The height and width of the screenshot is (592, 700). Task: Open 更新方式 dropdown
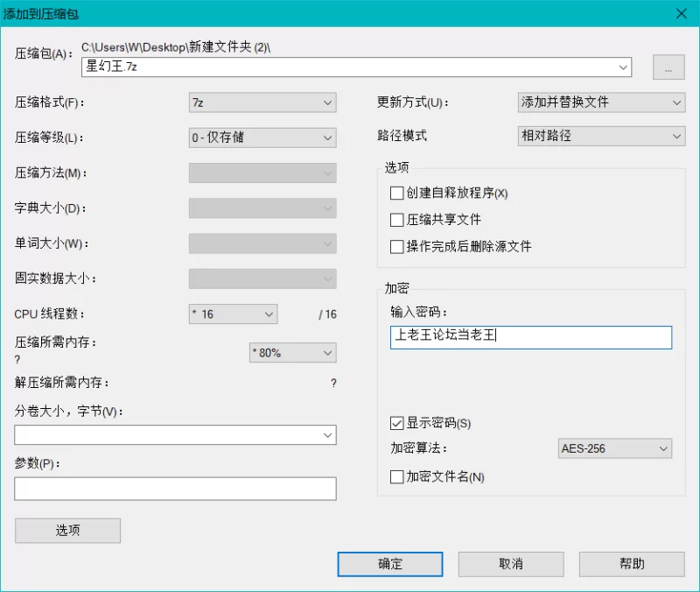(601, 102)
